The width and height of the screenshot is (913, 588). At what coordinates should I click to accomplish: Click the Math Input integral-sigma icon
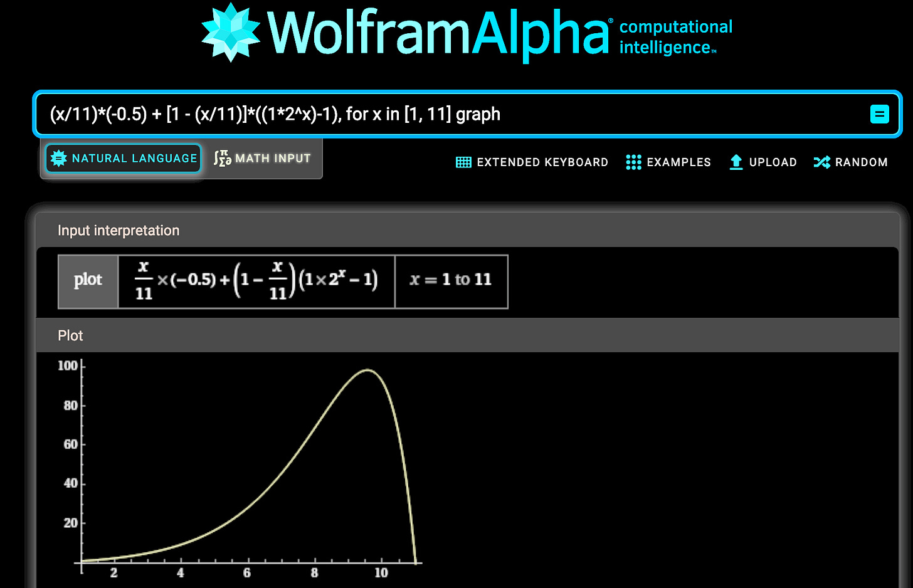click(x=222, y=159)
